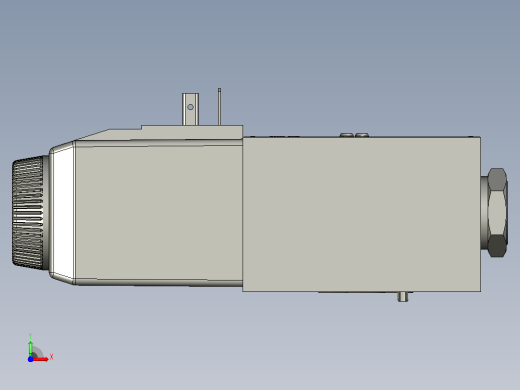
Task: Click the gray arc on the axis triad
Action: point(38,352)
